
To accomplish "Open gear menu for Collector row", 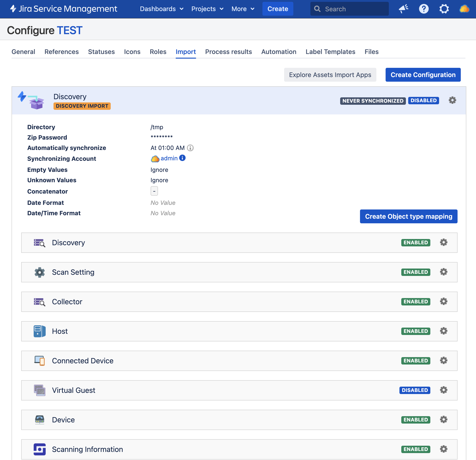I will (444, 302).
